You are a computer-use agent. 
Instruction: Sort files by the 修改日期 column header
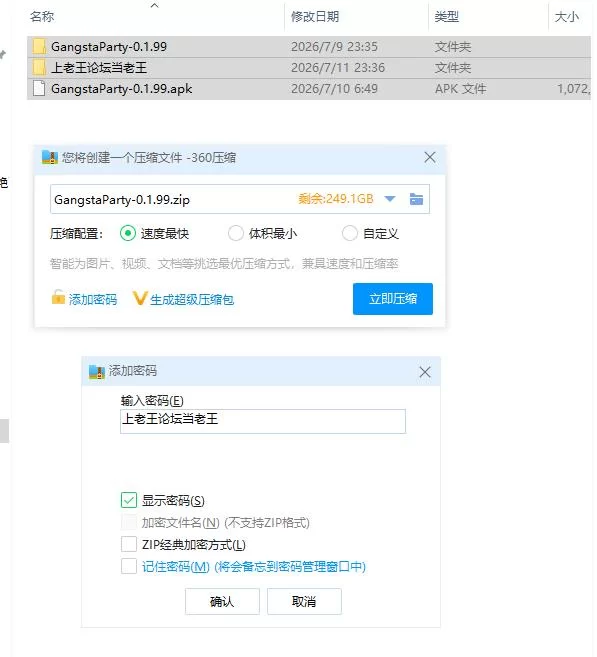315,17
